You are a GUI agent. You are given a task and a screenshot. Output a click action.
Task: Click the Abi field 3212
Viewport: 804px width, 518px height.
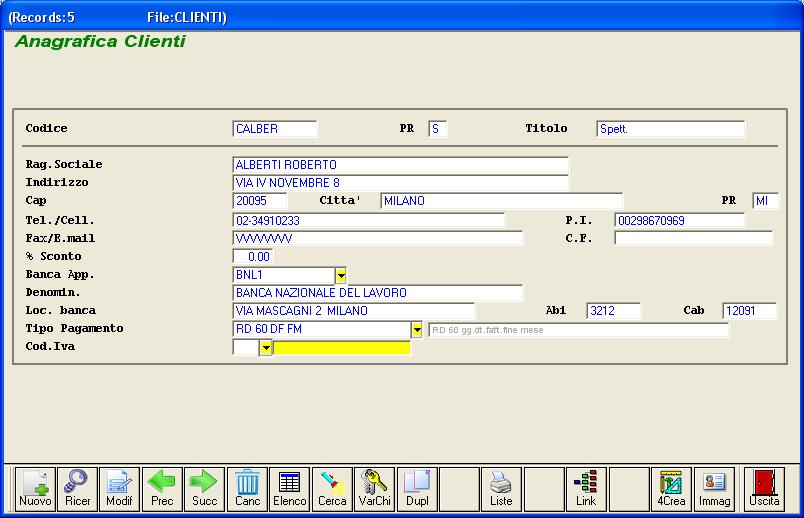(614, 311)
